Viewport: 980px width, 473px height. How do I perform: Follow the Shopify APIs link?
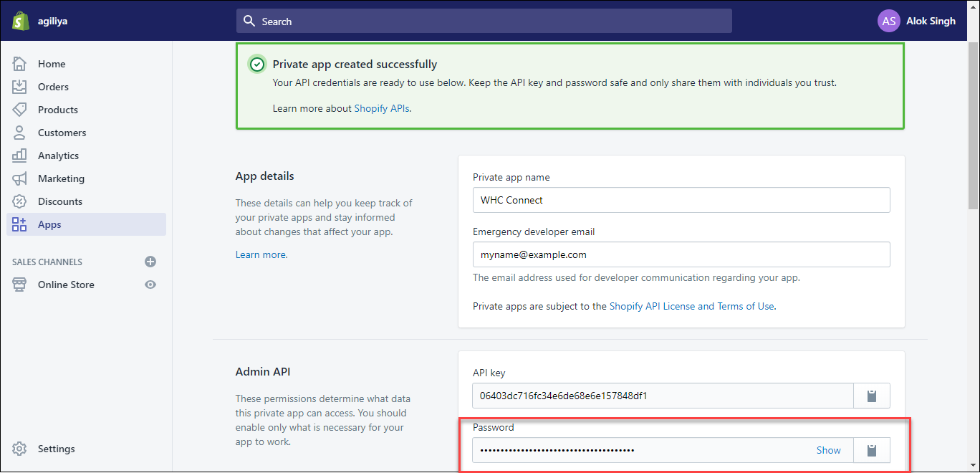click(x=382, y=108)
